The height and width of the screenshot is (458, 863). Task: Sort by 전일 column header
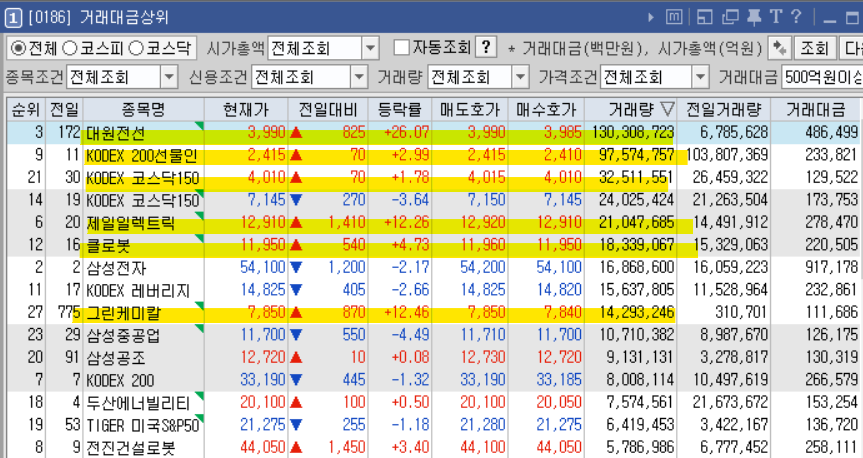point(64,110)
